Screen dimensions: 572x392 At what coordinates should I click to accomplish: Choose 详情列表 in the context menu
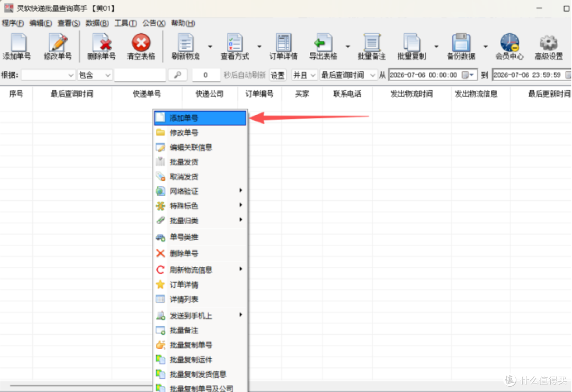(x=200, y=299)
